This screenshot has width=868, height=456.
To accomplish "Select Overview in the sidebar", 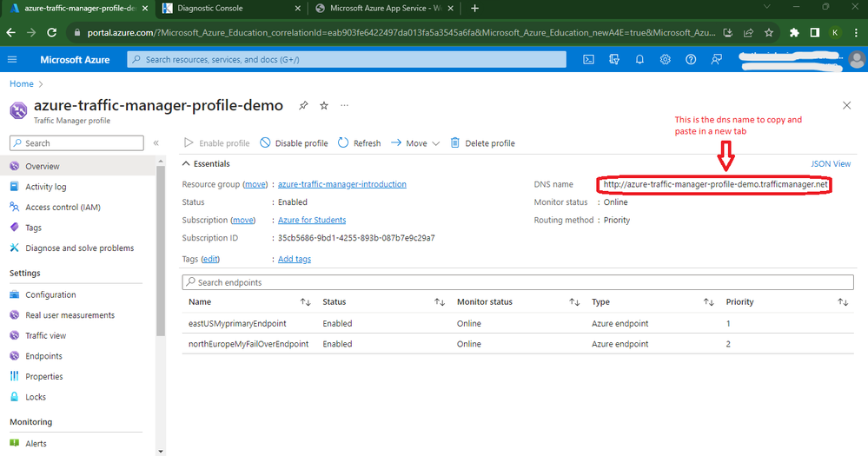I will (x=77, y=166).
